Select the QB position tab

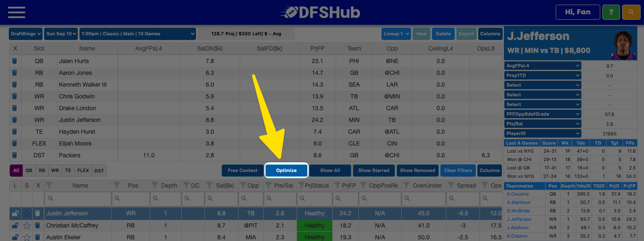pos(29,170)
